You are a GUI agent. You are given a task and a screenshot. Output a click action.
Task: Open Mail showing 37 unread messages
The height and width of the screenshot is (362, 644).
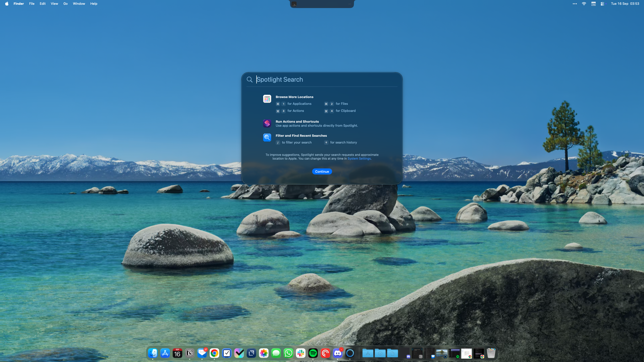[x=202, y=353]
